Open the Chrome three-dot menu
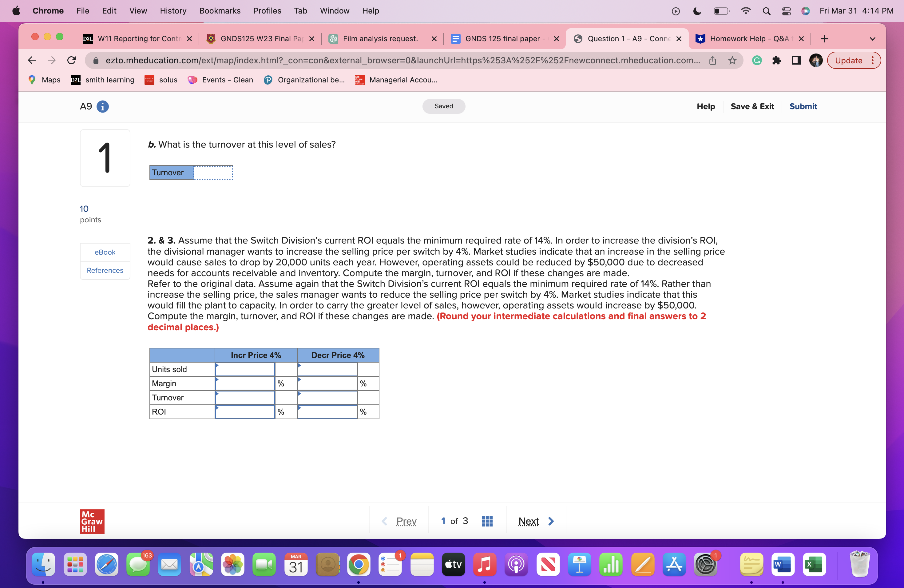Screen dimensions: 904x588 pyautogui.click(x=872, y=60)
